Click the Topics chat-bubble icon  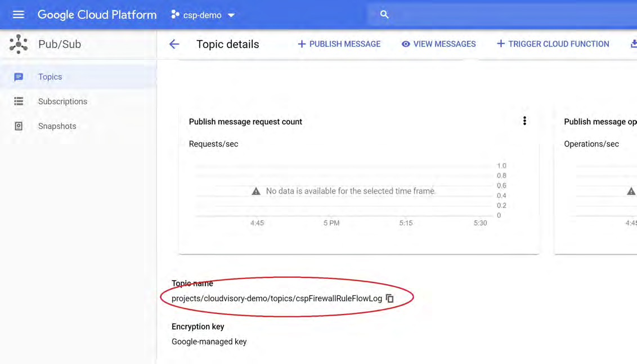pyautogui.click(x=18, y=77)
